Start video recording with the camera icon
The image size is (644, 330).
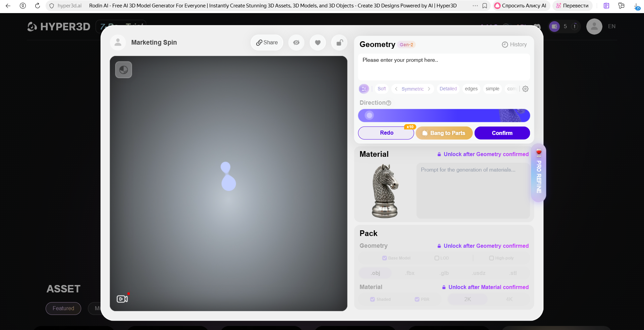(x=122, y=299)
